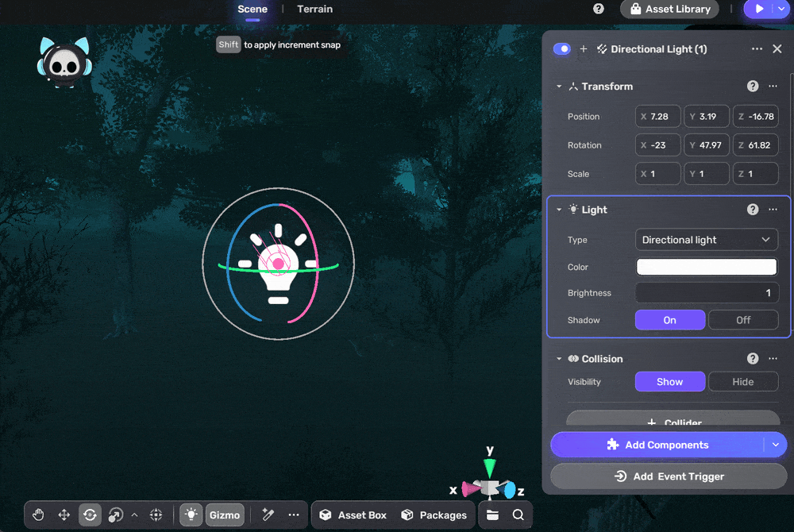Toggle the light bulb icon in toolbar
The image size is (794, 532).
coord(191,515)
